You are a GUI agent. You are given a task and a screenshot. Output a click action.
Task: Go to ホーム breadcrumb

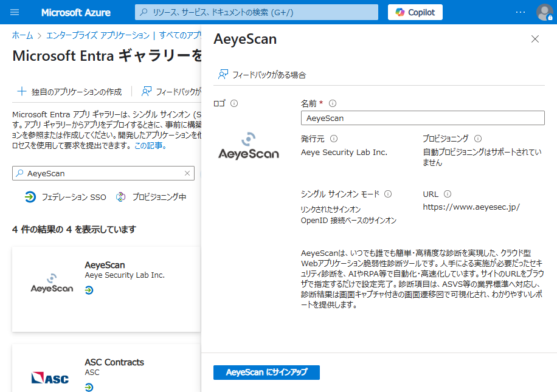point(22,35)
